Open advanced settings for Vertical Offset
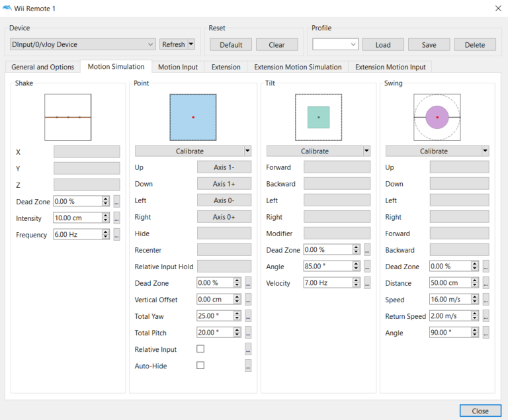 248,300
